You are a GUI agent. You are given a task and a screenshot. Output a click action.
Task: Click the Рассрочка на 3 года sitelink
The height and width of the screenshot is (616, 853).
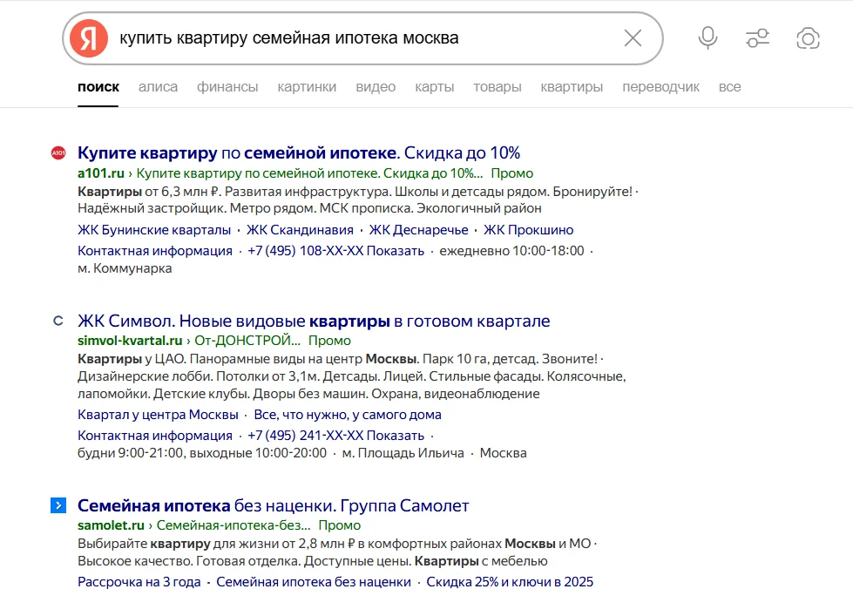click(x=139, y=581)
